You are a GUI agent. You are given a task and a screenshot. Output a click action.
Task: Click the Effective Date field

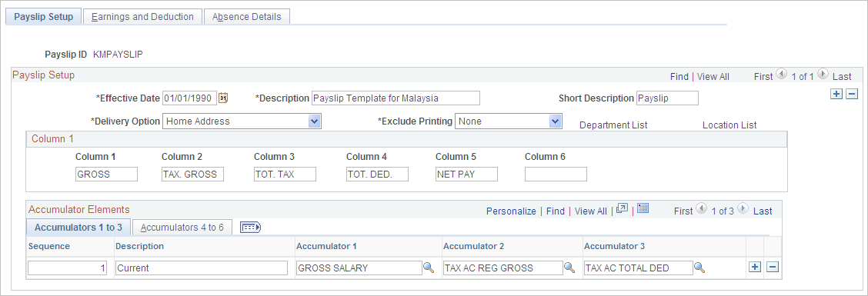(189, 98)
